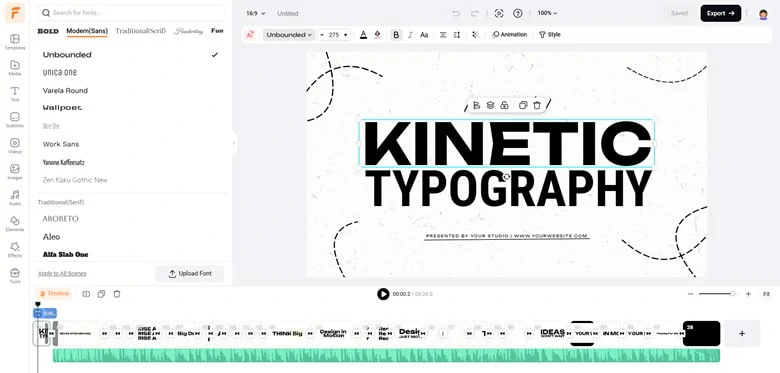Open the Tools panel in sidebar
This screenshot has width=780, height=373.
pyautogui.click(x=15, y=275)
